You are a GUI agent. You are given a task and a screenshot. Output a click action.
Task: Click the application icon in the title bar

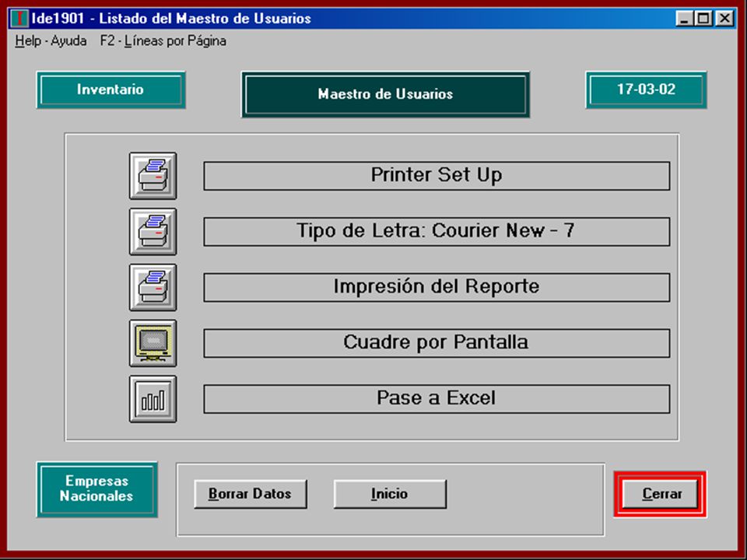click(19, 19)
